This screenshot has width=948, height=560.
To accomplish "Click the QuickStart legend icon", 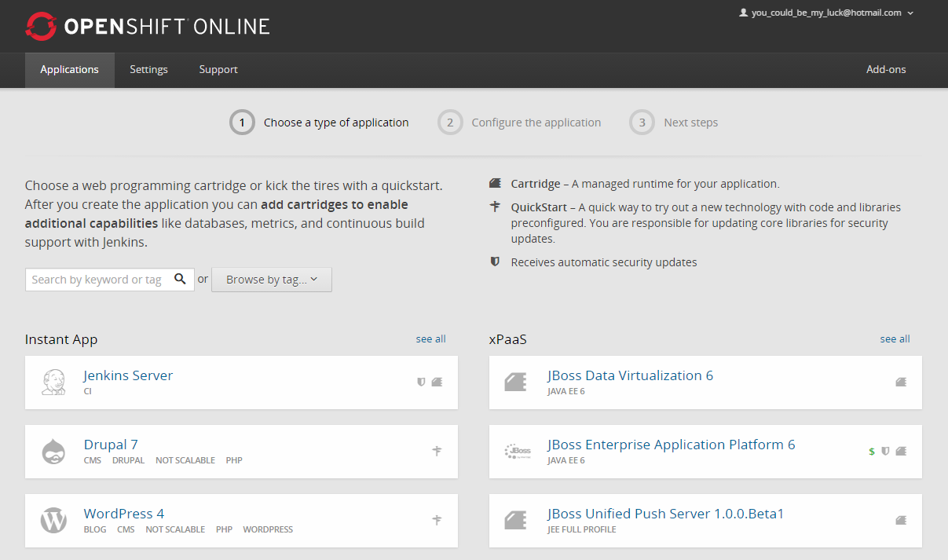I will pyautogui.click(x=495, y=207).
